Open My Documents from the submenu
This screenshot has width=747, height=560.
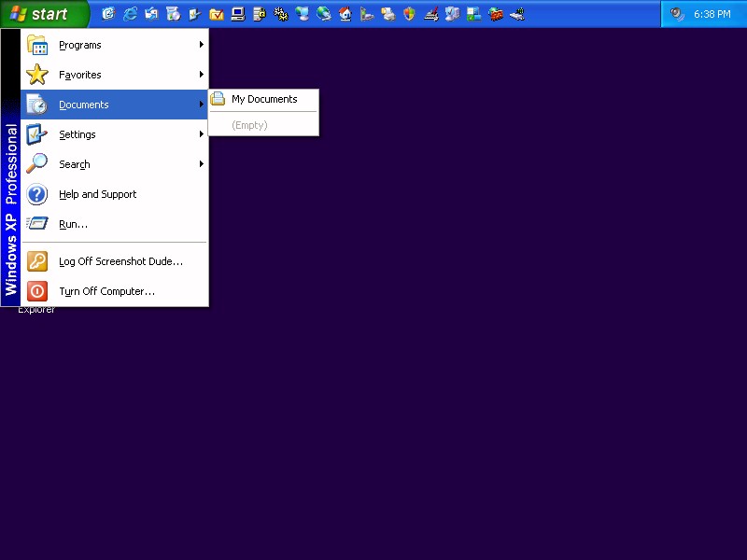pos(263,99)
